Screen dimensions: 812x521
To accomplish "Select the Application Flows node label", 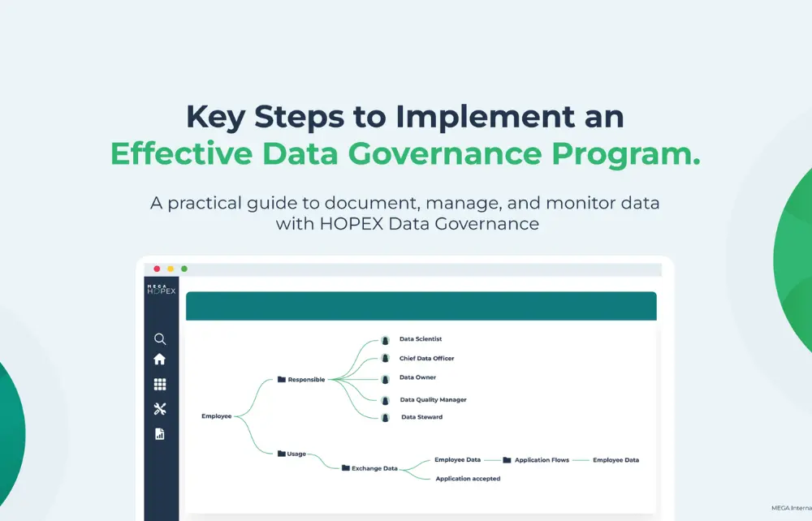I will (x=542, y=460).
